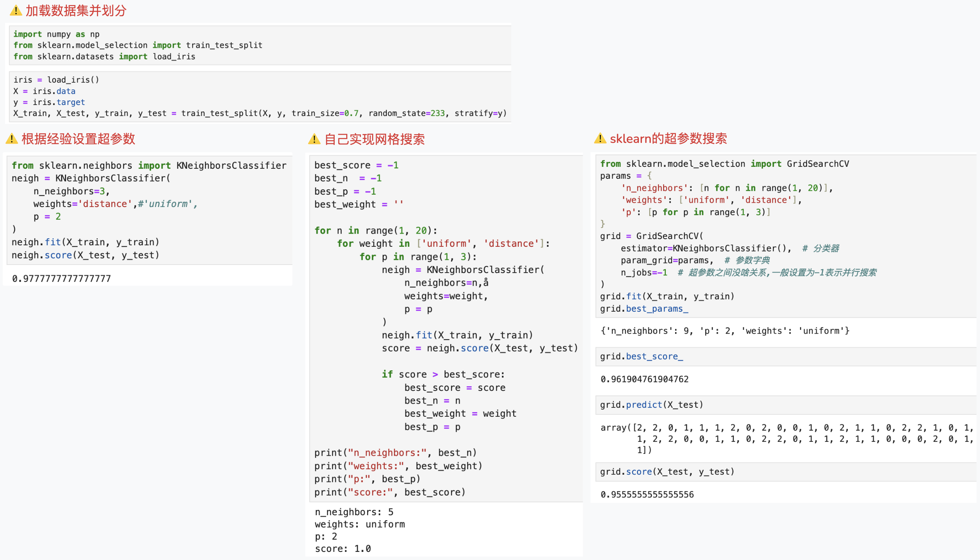
Task: Click the grid.predict(X_test) code cell
Action: pos(651,405)
